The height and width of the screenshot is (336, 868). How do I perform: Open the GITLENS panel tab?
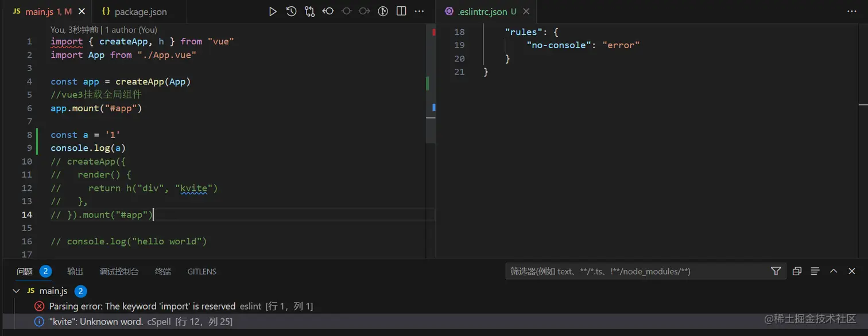(x=202, y=271)
